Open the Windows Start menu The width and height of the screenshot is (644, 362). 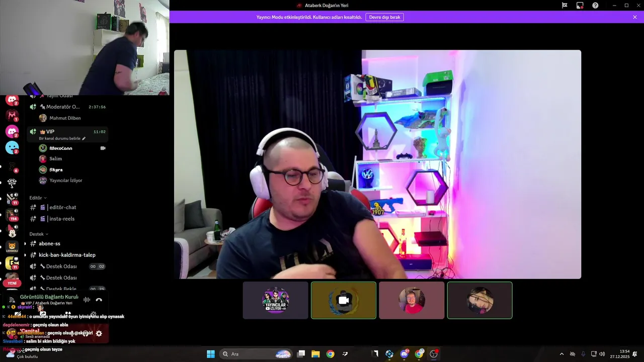pos(211,354)
